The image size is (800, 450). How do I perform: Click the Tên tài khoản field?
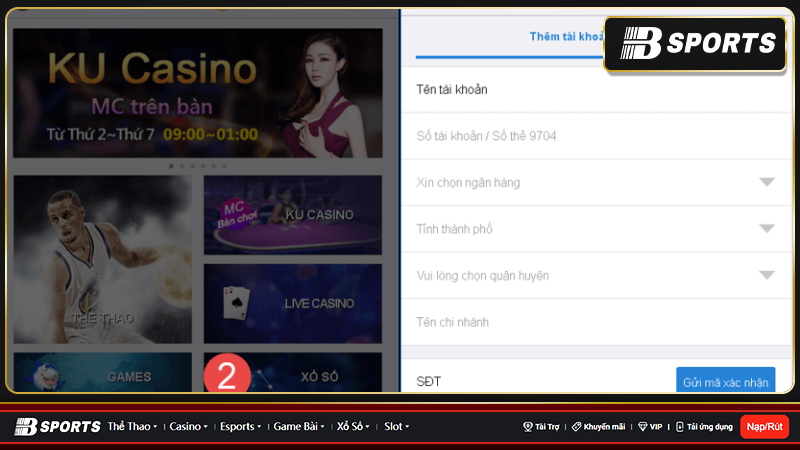(596, 90)
